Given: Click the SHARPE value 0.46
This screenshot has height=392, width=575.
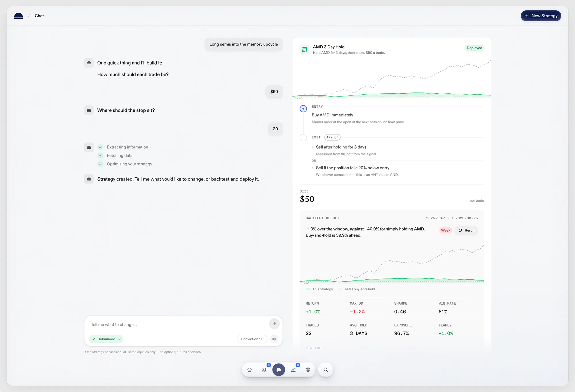Looking at the screenshot, I should [x=400, y=312].
